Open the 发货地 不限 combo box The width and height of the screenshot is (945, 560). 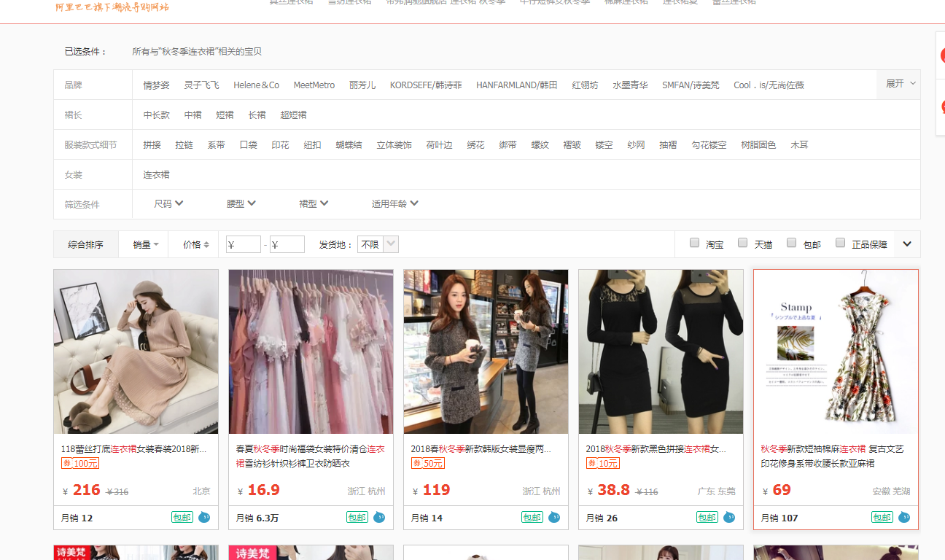pos(378,244)
